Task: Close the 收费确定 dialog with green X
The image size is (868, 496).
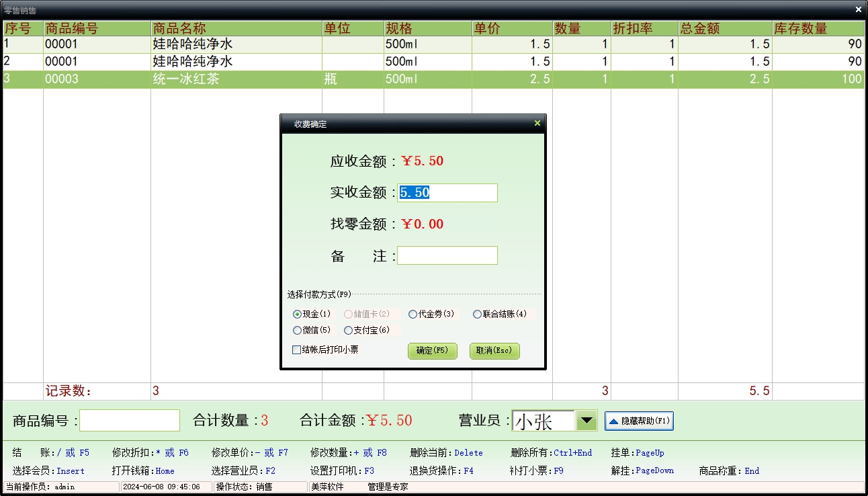Action: (537, 124)
